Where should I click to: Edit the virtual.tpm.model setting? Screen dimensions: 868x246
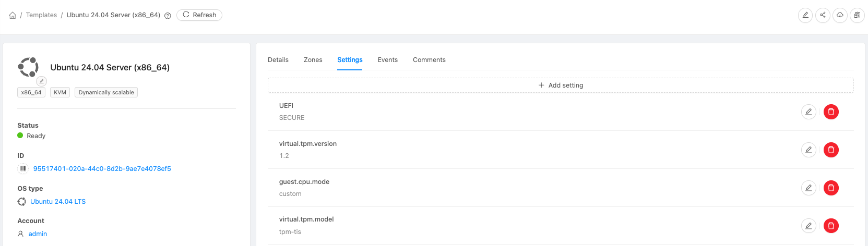(x=808, y=226)
